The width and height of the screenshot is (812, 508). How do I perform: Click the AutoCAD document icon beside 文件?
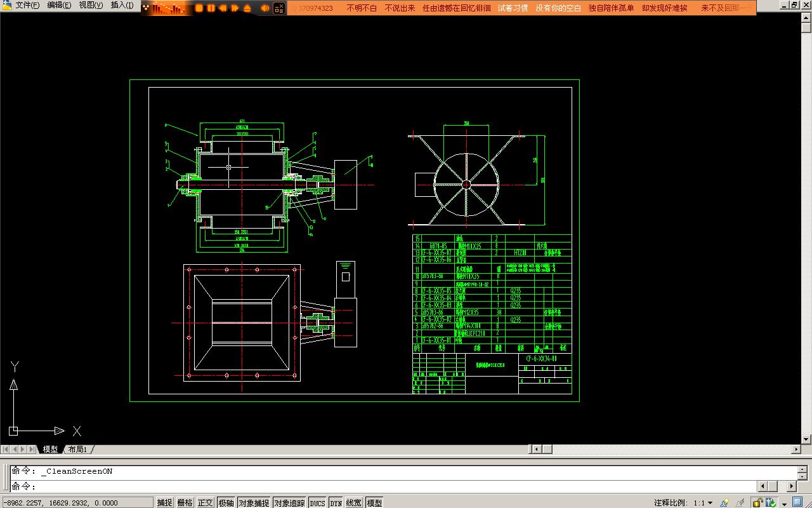point(6,5)
